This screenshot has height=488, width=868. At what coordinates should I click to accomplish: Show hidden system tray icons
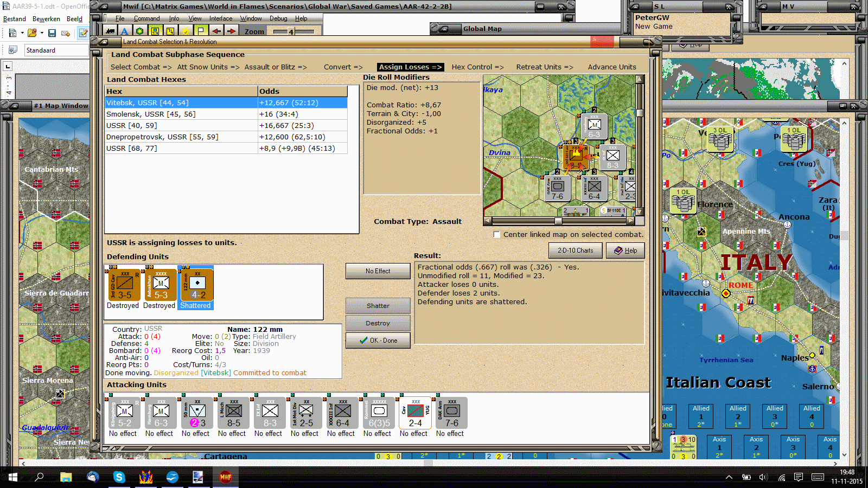click(x=729, y=477)
